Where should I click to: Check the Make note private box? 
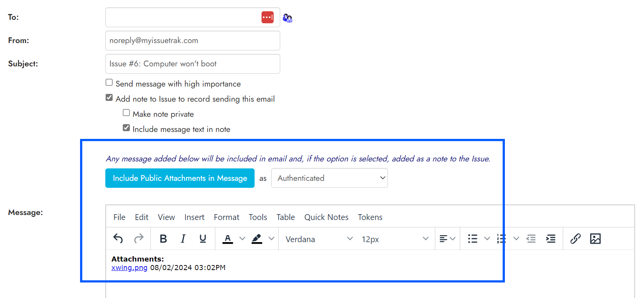tap(126, 113)
